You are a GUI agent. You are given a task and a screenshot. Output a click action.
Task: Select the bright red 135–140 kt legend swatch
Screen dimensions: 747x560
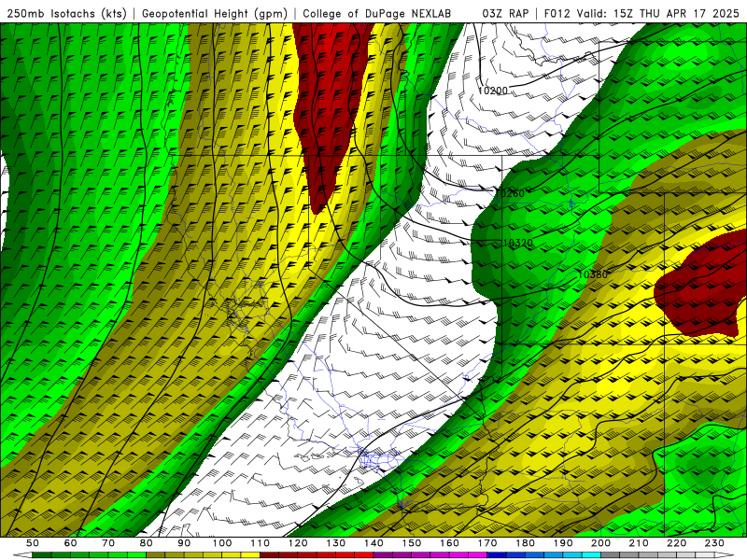[364, 554]
